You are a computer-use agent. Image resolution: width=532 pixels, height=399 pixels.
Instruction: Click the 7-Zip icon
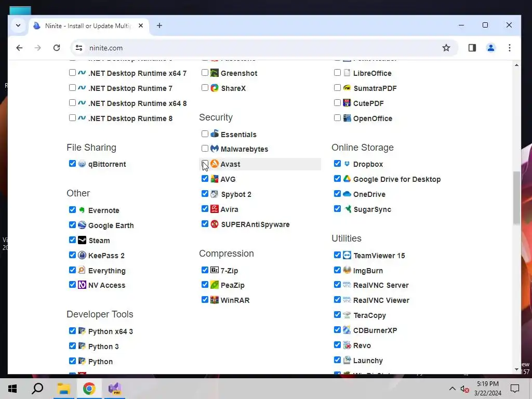click(215, 270)
